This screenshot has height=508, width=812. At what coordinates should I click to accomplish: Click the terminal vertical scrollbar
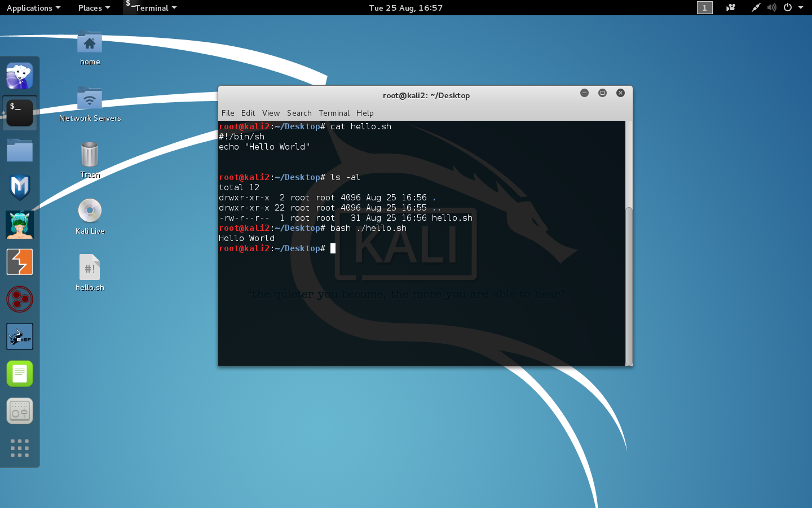coord(629,286)
